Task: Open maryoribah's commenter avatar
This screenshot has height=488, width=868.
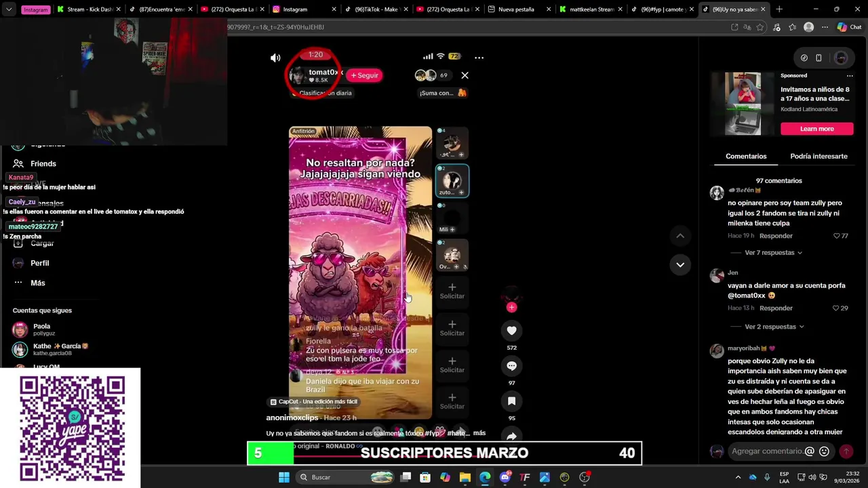Action: (717, 351)
